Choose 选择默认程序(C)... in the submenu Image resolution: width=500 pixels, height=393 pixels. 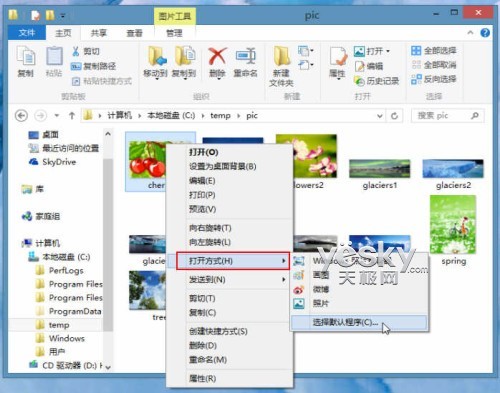click(x=359, y=322)
